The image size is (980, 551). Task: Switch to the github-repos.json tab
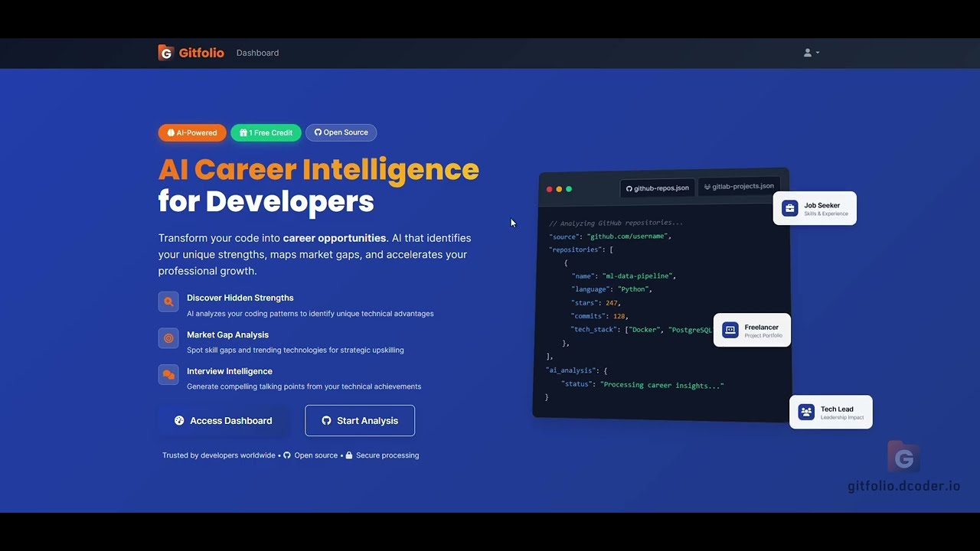(x=657, y=188)
